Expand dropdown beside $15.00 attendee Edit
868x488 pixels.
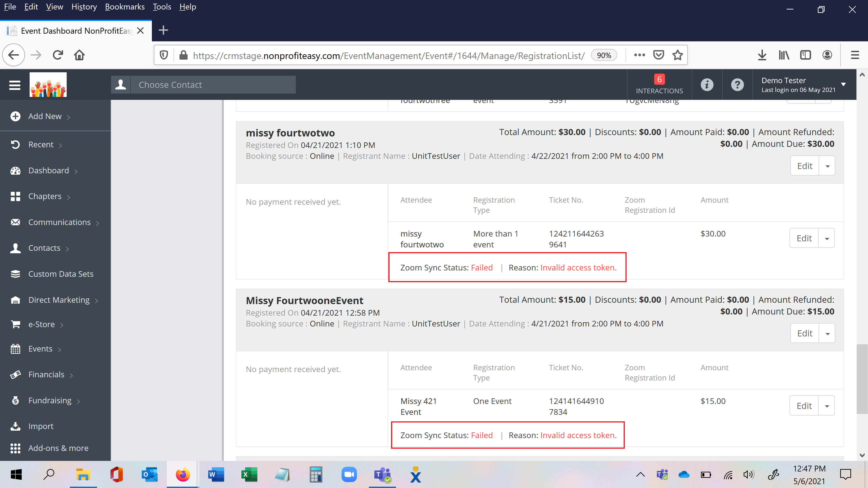coord(827,406)
